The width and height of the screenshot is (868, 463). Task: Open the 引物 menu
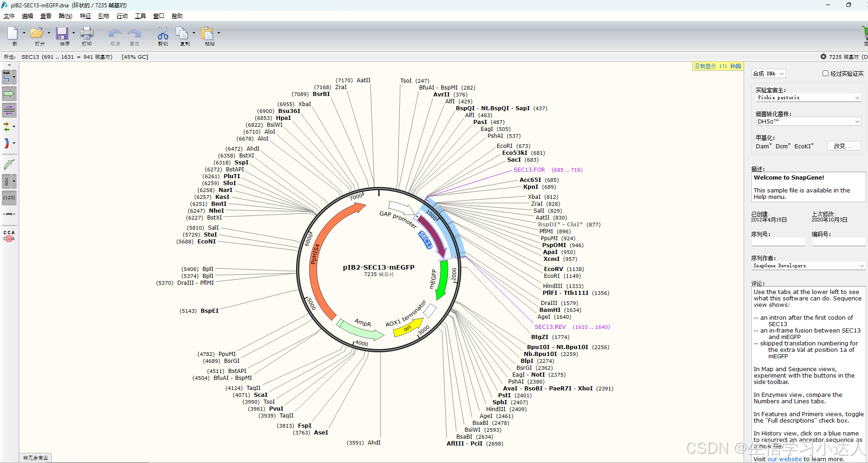[104, 16]
